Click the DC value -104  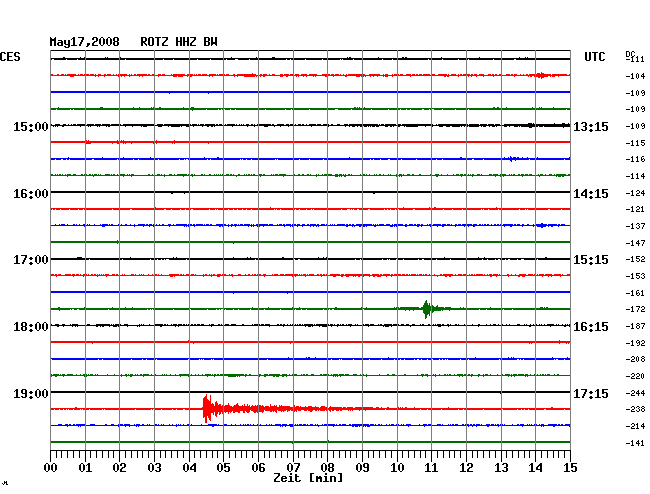coord(635,76)
